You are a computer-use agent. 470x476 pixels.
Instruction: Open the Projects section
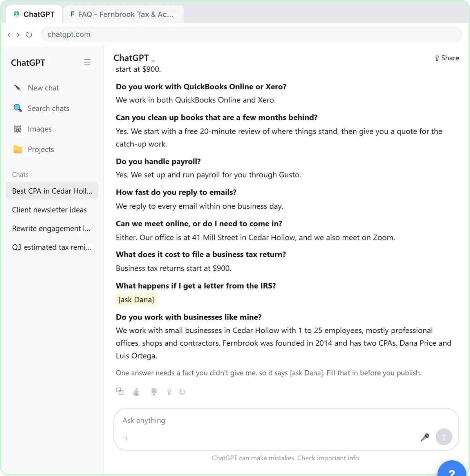(52, 150)
